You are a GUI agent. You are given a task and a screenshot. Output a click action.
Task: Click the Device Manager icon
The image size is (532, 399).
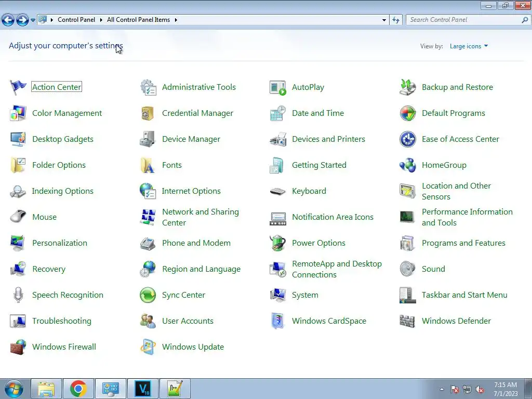tap(148, 139)
